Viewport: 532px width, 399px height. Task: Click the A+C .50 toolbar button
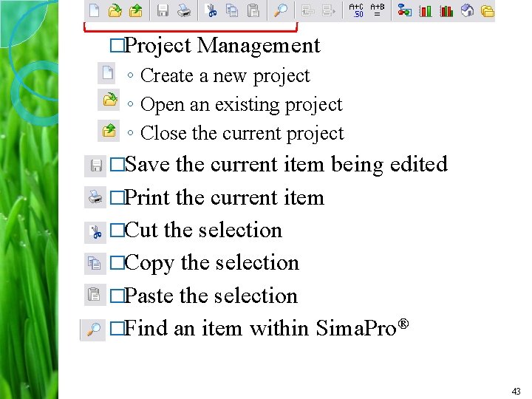[356, 10]
